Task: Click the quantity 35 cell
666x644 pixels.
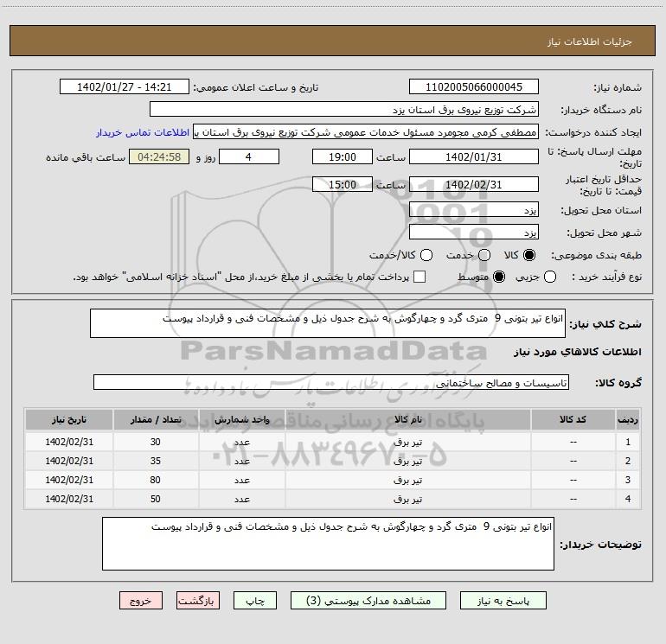Action: (x=156, y=461)
